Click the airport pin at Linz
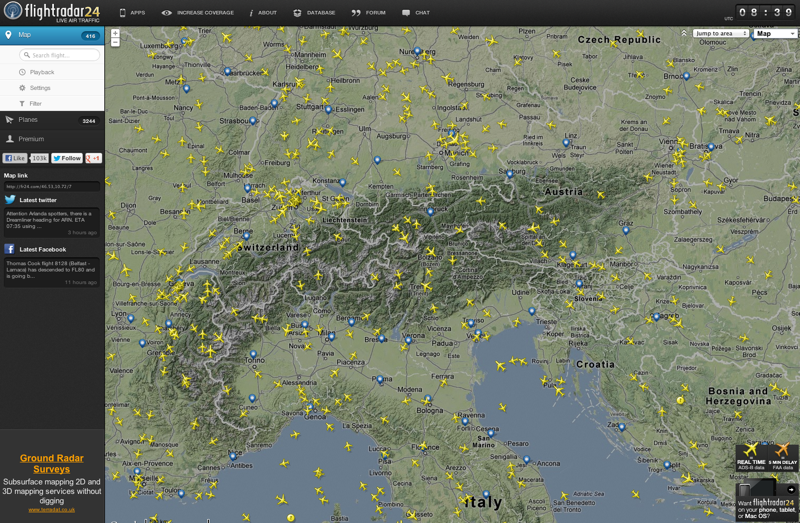Viewport: 800px width, 523px height. pos(566,143)
